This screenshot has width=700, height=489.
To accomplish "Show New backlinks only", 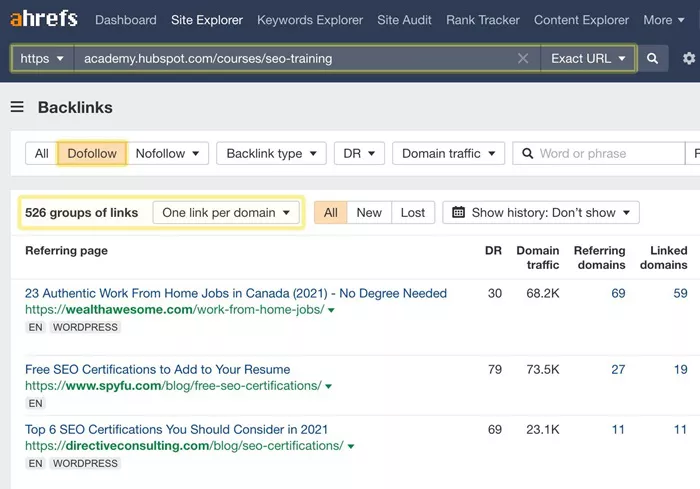I will pyautogui.click(x=369, y=213).
